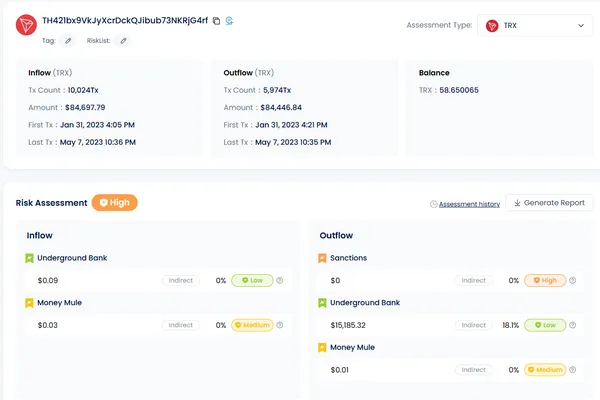This screenshot has width=600, height=400.
Task: Copy the TRON wallet address
Action: point(217,20)
